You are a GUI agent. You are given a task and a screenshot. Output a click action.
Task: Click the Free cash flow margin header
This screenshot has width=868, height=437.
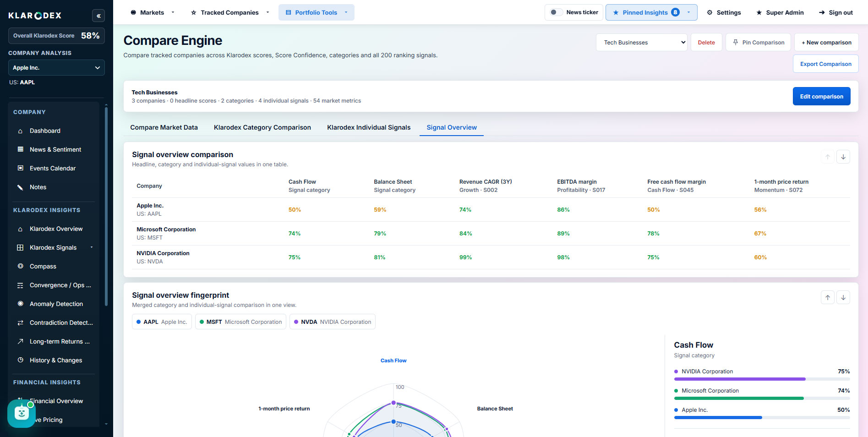click(677, 182)
